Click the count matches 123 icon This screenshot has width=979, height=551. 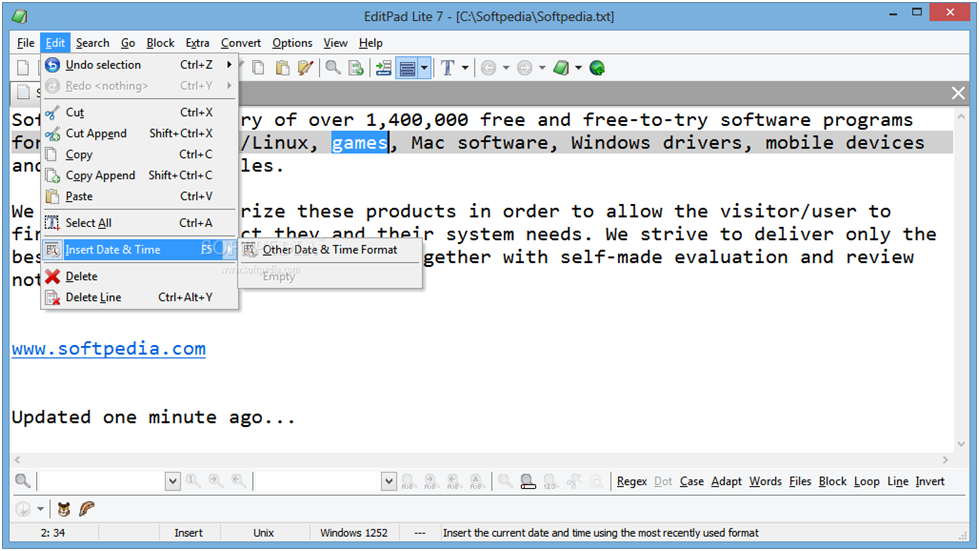coord(550,481)
